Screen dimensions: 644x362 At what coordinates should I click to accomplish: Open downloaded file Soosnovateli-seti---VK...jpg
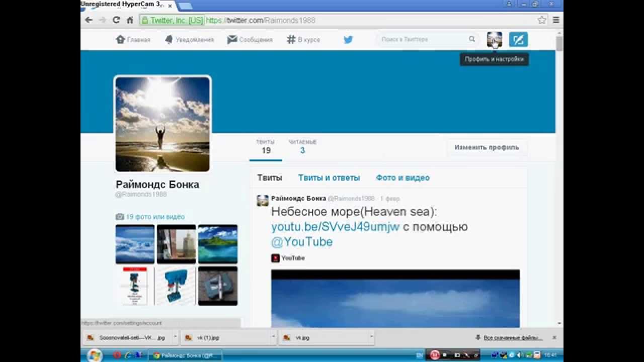[x=127, y=337]
